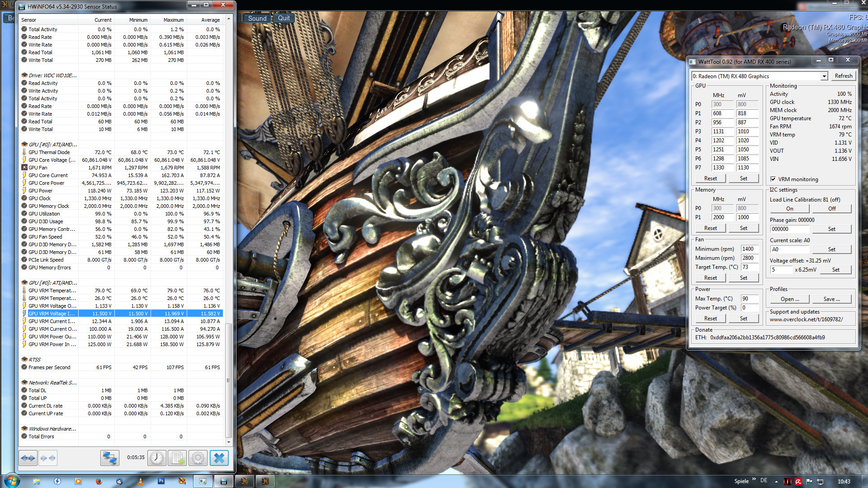The width and height of the screenshot is (868, 488).
Task: Click the Sound menu in Heaven
Action: pos(257,19)
